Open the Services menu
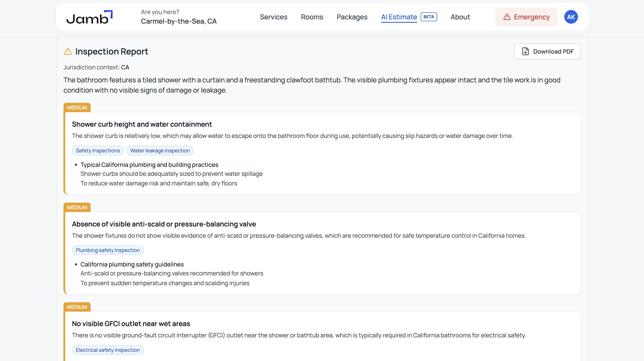 [x=273, y=17]
